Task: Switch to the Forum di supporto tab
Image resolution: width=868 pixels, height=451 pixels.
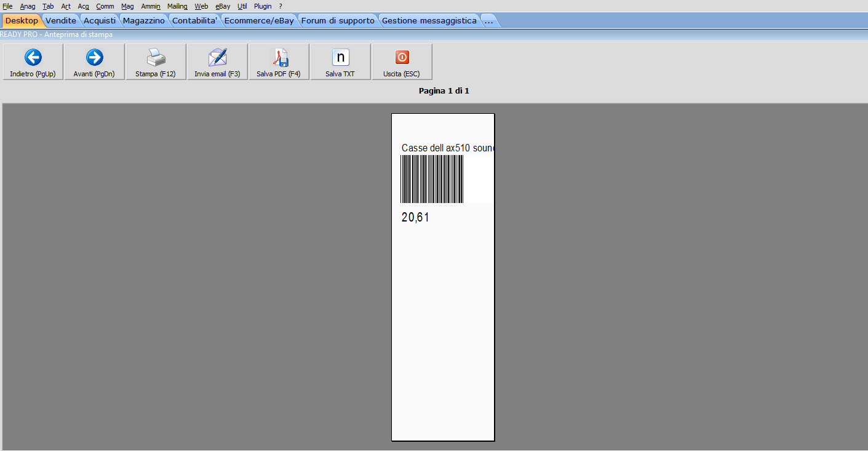Action: (x=338, y=20)
